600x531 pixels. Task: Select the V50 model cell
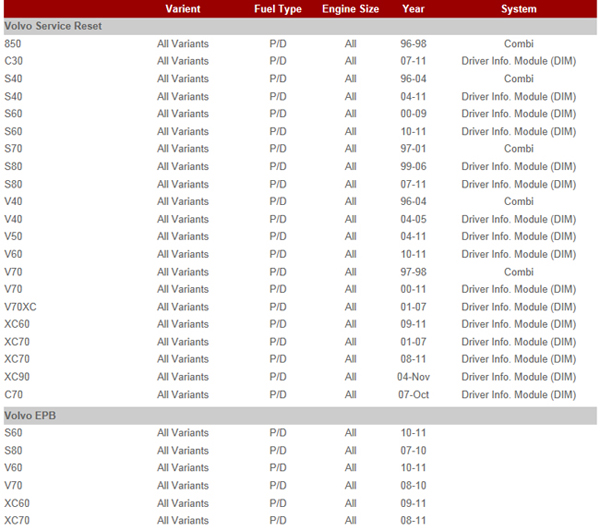coord(13,236)
